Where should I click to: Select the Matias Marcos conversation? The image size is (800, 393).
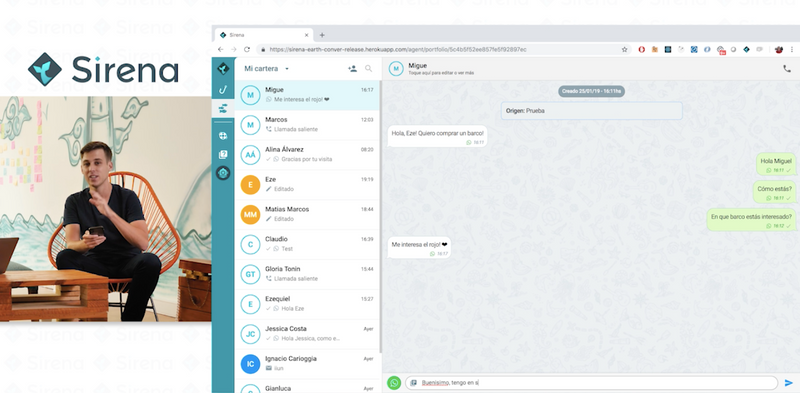(x=307, y=214)
